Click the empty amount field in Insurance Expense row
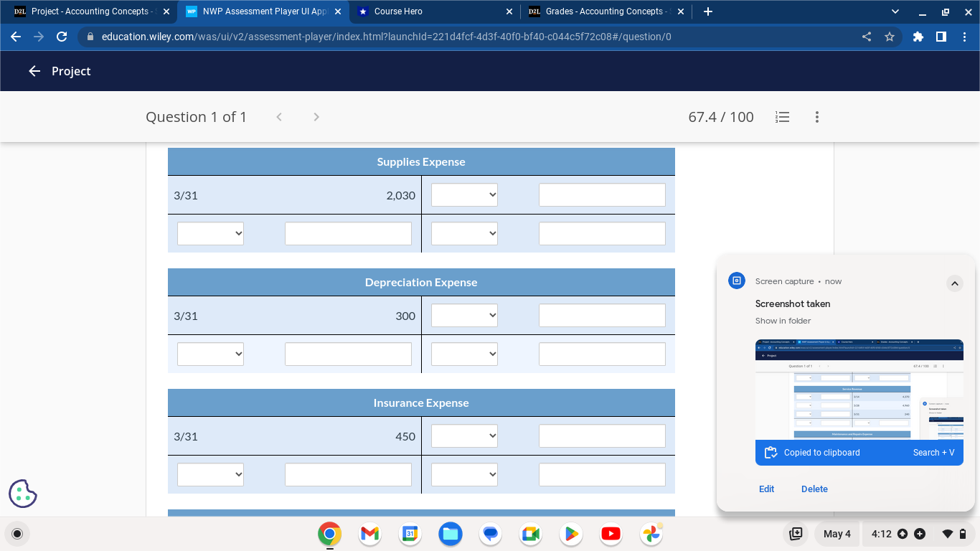980x551 pixels. click(602, 435)
